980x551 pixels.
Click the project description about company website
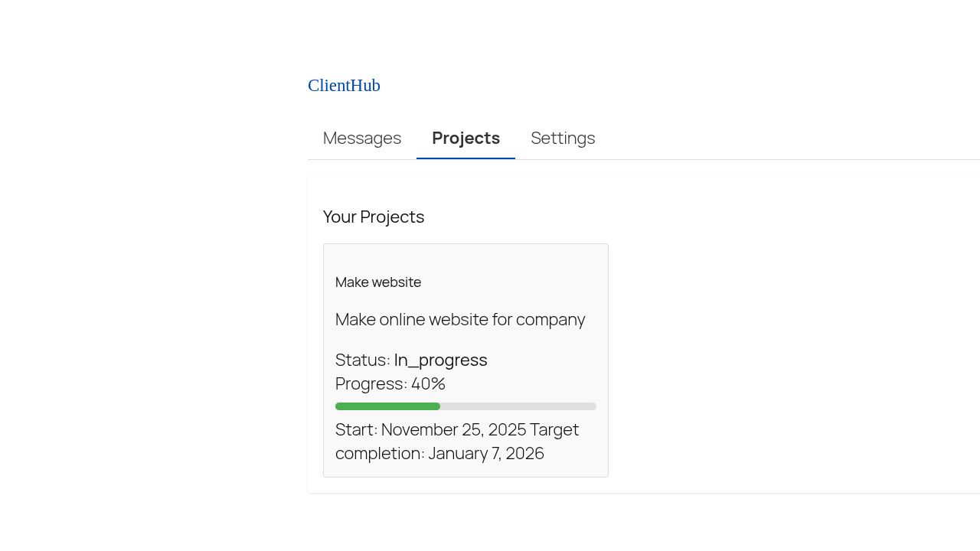[459, 320]
